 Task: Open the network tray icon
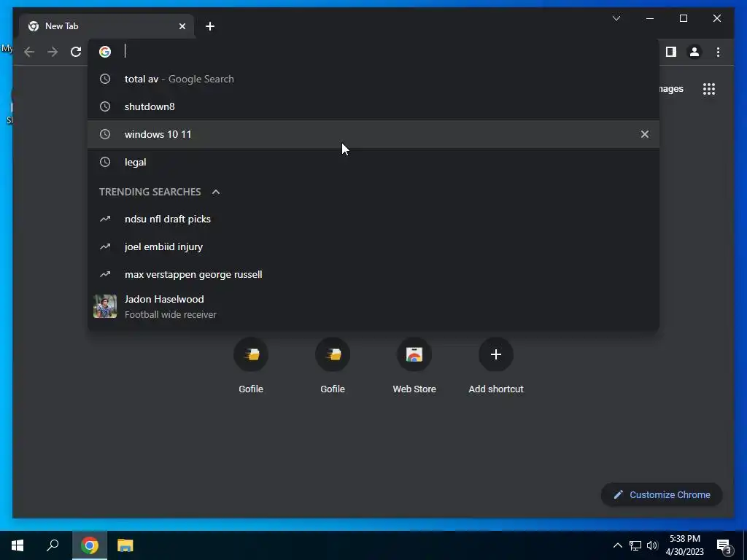[635, 545]
